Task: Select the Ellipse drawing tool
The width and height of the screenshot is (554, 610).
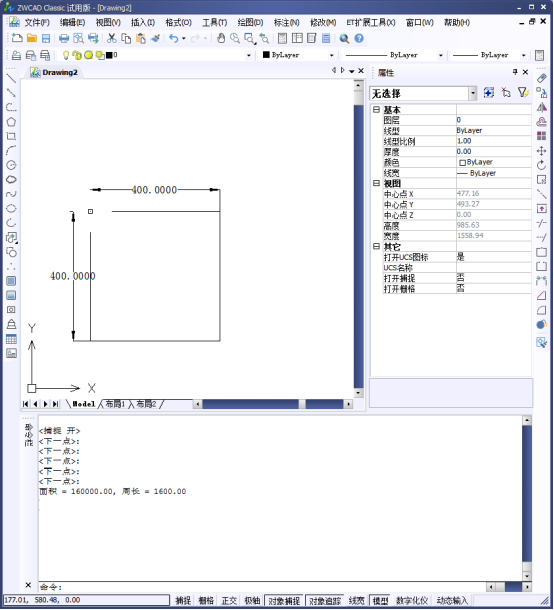Action: tap(11, 209)
